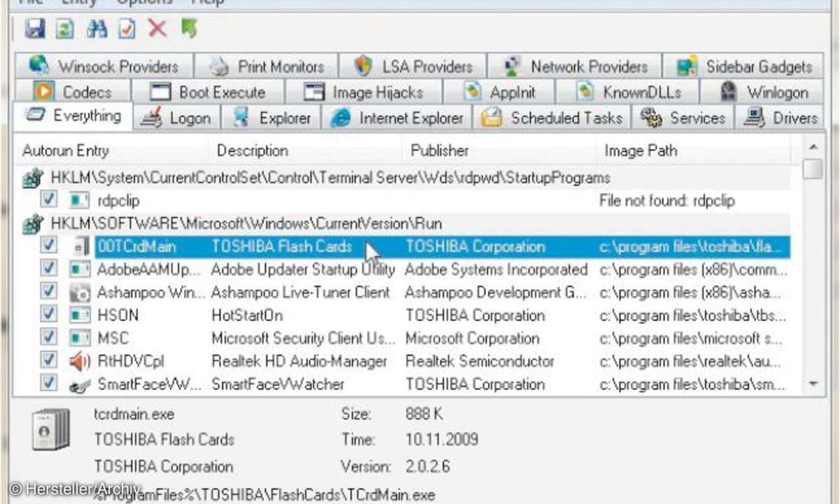Image resolution: width=840 pixels, height=504 pixels.
Task: Open the Scheduled Tasks tab
Action: (x=552, y=118)
